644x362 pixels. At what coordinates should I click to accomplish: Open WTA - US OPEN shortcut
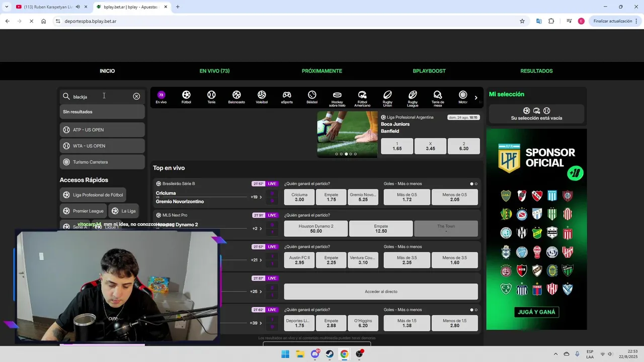(102, 146)
